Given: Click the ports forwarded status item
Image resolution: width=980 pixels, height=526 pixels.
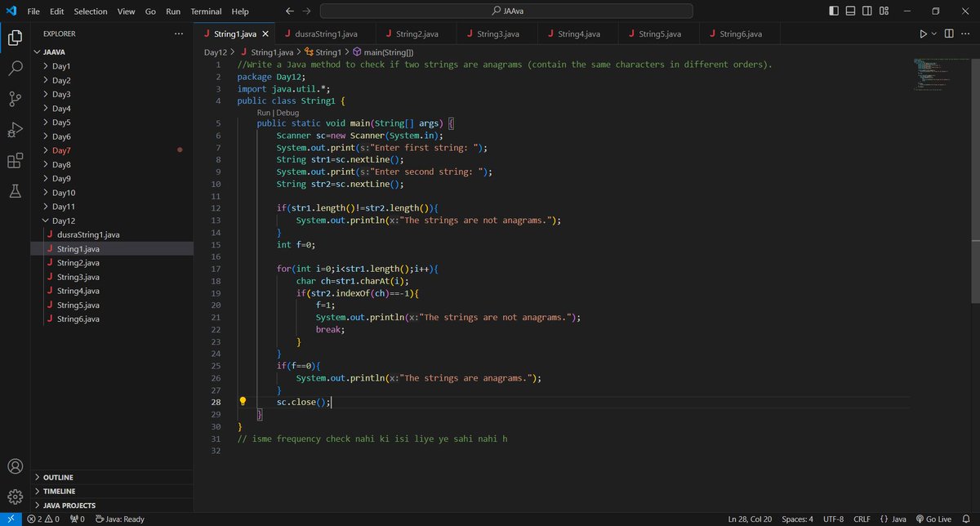Looking at the screenshot, I should 78,519.
